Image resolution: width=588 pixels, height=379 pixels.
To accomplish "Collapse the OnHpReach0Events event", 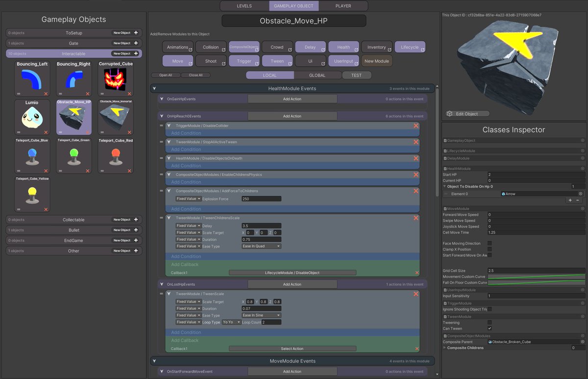I will click(x=162, y=116).
